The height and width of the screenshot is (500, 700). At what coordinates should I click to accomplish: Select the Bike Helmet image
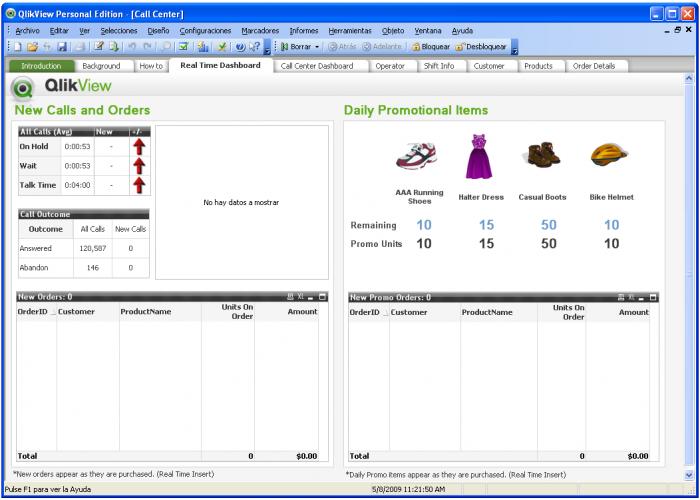click(609, 155)
